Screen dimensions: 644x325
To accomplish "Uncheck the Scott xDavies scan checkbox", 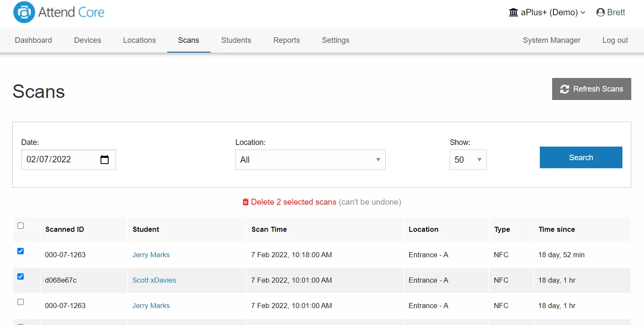I will (x=20, y=277).
